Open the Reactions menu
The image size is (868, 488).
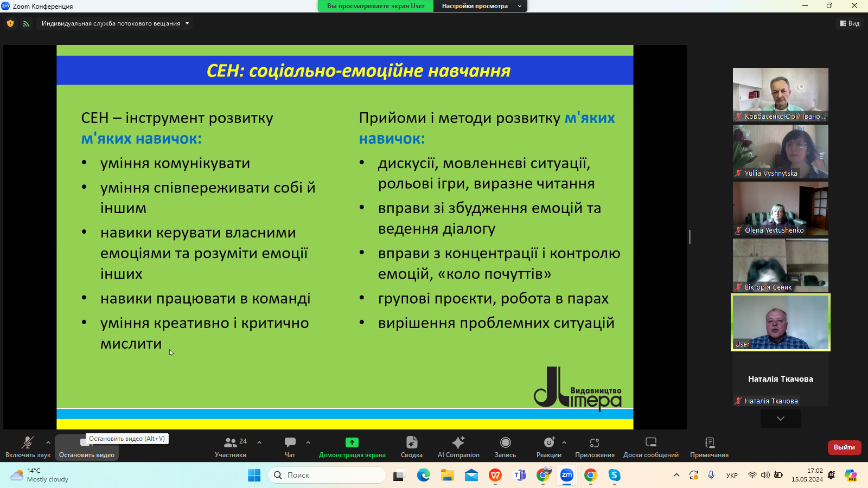548,443
